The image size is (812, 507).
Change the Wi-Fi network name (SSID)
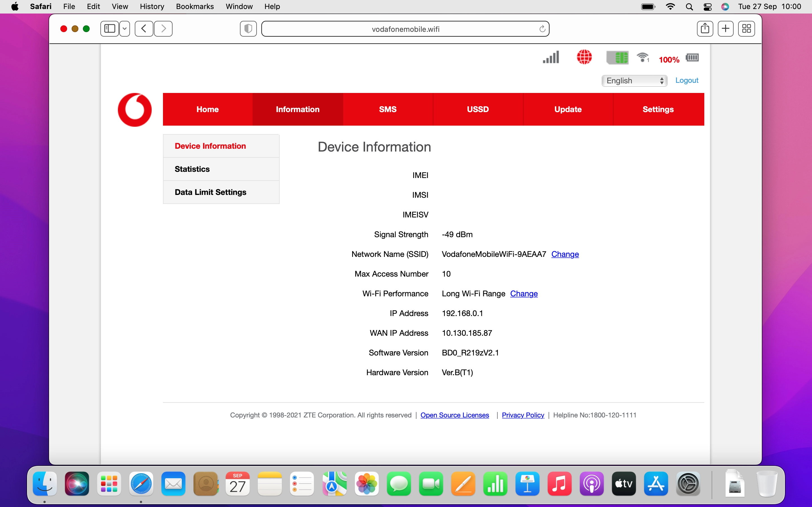point(565,254)
